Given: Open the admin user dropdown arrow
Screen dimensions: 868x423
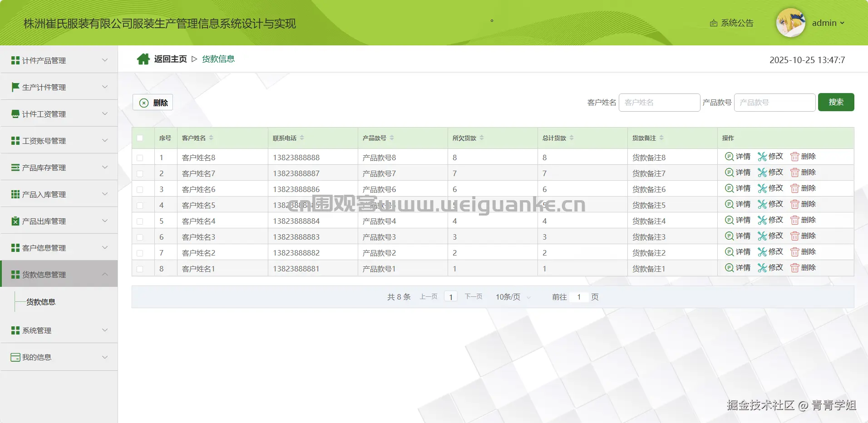Looking at the screenshot, I should click(x=842, y=23).
